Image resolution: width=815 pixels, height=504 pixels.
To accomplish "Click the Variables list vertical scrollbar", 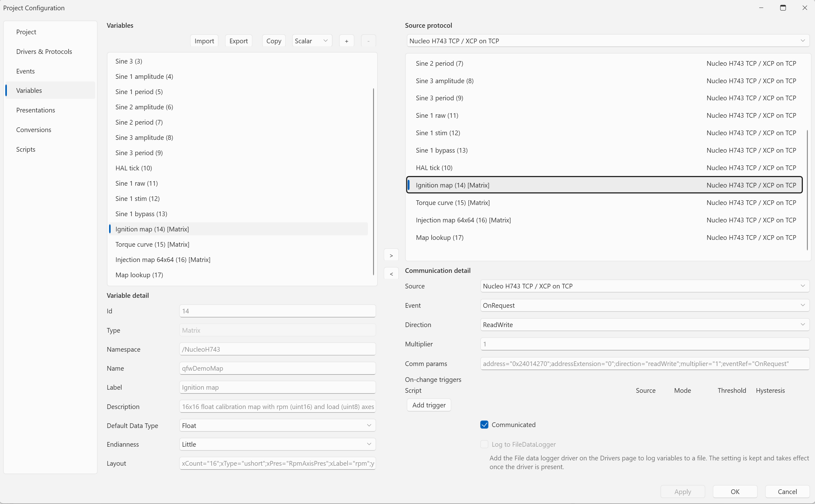I will click(x=373, y=182).
